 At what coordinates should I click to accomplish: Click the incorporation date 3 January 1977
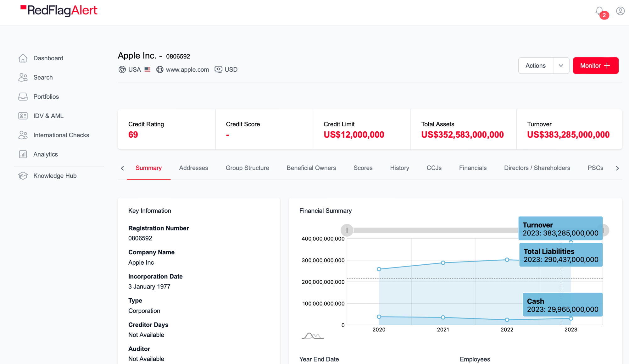[149, 287]
